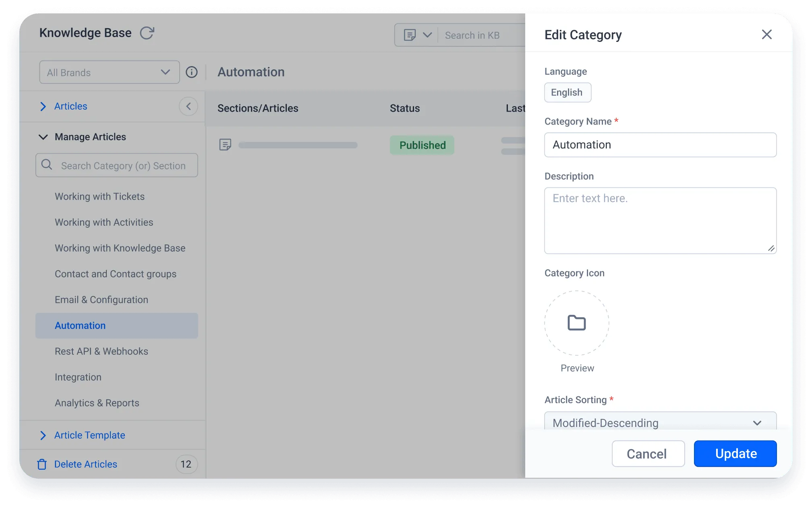The width and height of the screenshot is (812, 508).
Task: Collapse the sidebar with the arrow button
Action: (x=188, y=106)
